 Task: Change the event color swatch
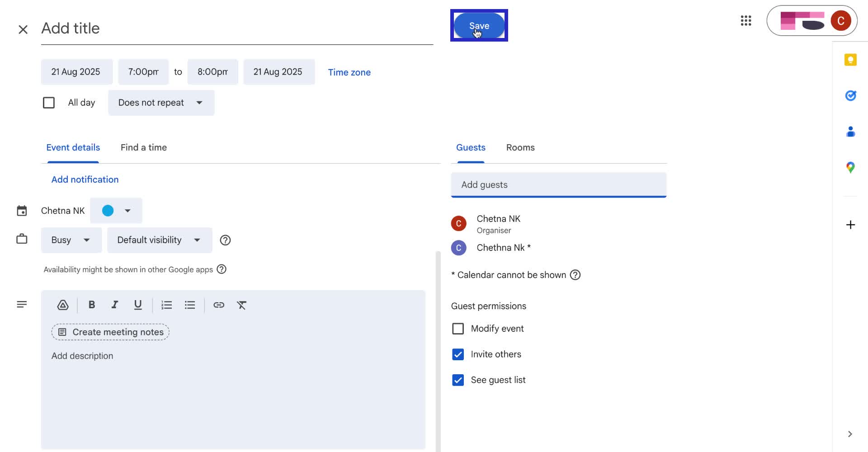coord(116,211)
